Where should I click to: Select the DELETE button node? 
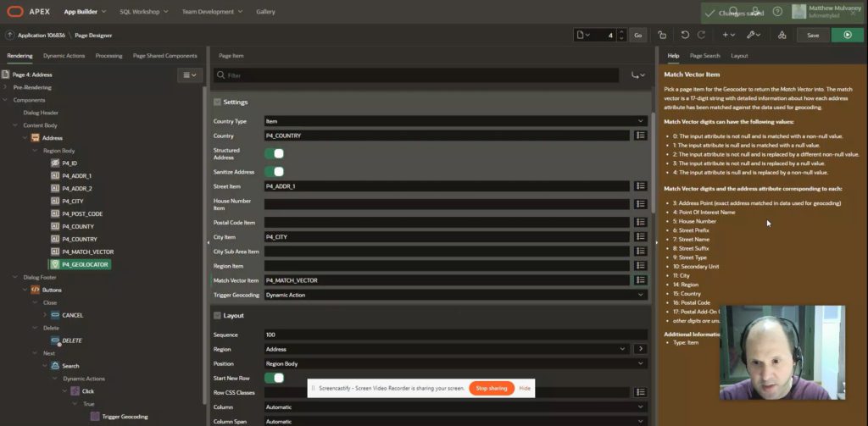(66, 340)
